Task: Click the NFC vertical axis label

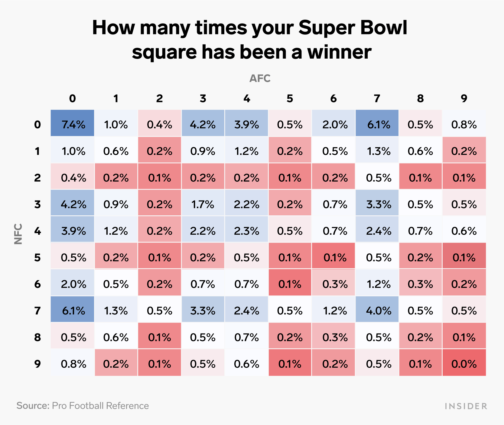Action: click(18, 234)
